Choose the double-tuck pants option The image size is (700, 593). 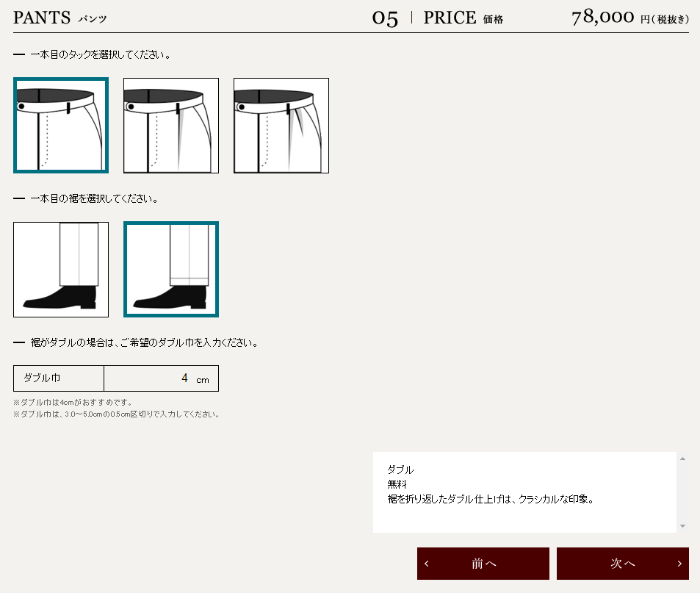(281, 126)
